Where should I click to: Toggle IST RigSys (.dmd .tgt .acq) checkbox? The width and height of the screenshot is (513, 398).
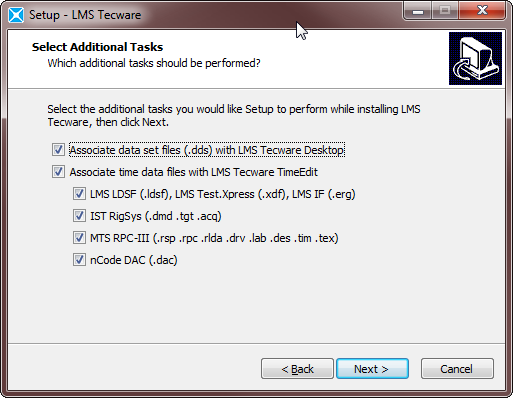click(79, 216)
